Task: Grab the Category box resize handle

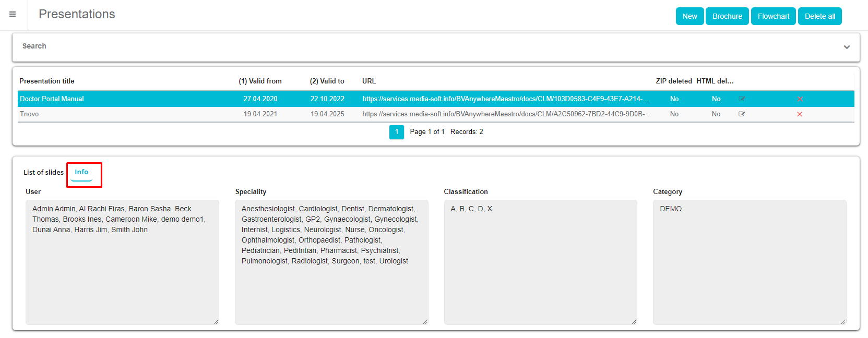Action: click(x=843, y=322)
